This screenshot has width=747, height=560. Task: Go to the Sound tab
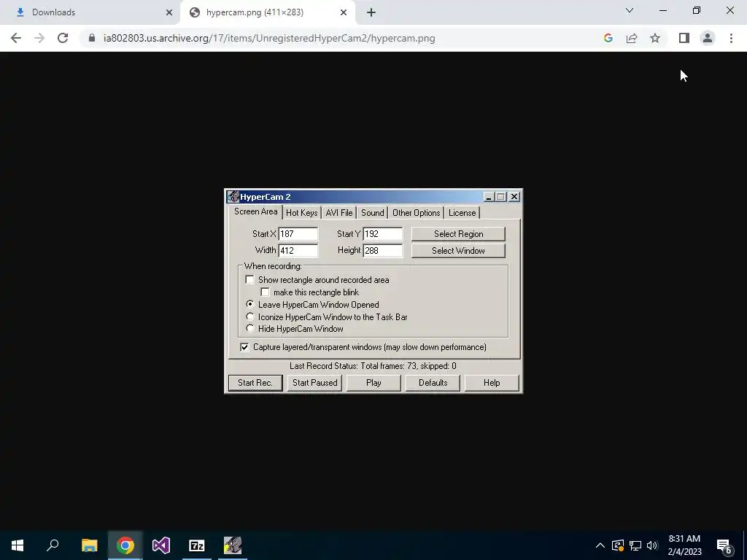click(x=373, y=213)
